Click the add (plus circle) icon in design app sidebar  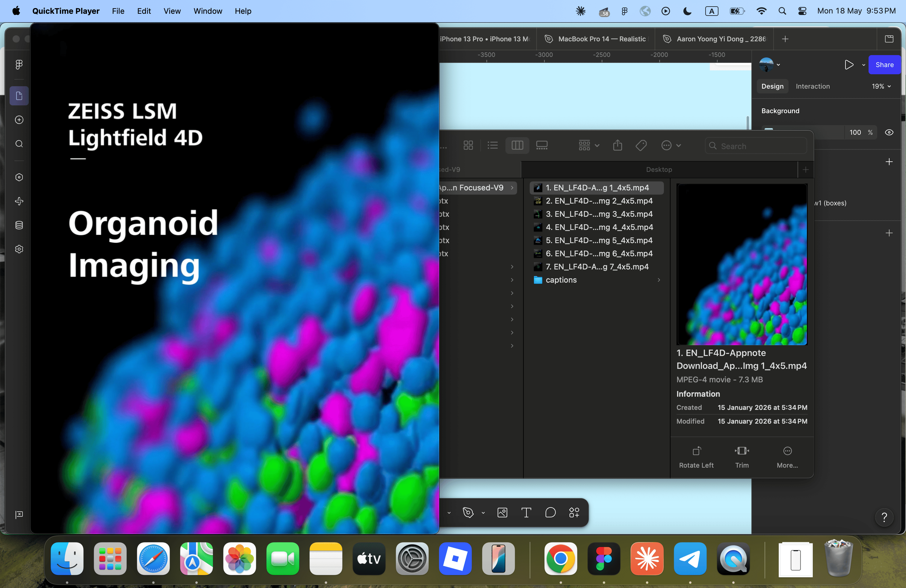(x=19, y=120)
